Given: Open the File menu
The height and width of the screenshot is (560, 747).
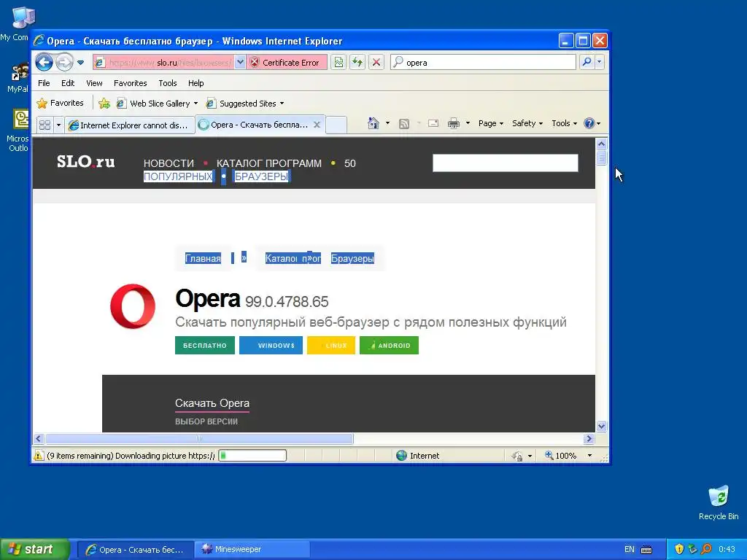Looking at the screenshot, I should [x=44, y=83].
